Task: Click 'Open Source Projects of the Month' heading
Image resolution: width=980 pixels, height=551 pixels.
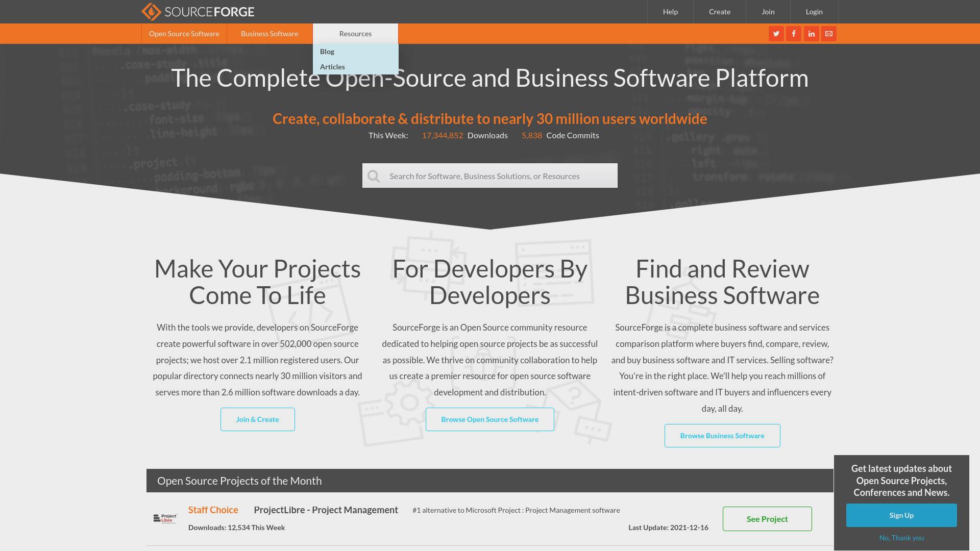Action: [239, 481]
